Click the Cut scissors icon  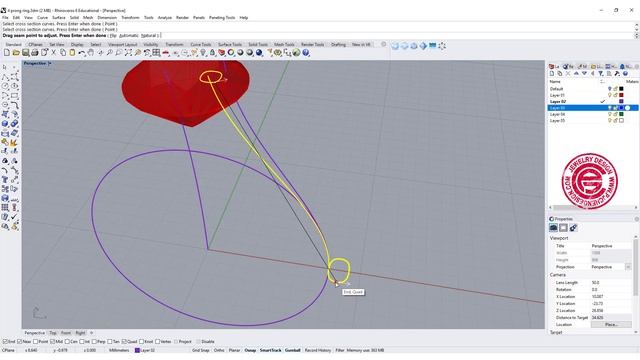click(x=53, y=53)
